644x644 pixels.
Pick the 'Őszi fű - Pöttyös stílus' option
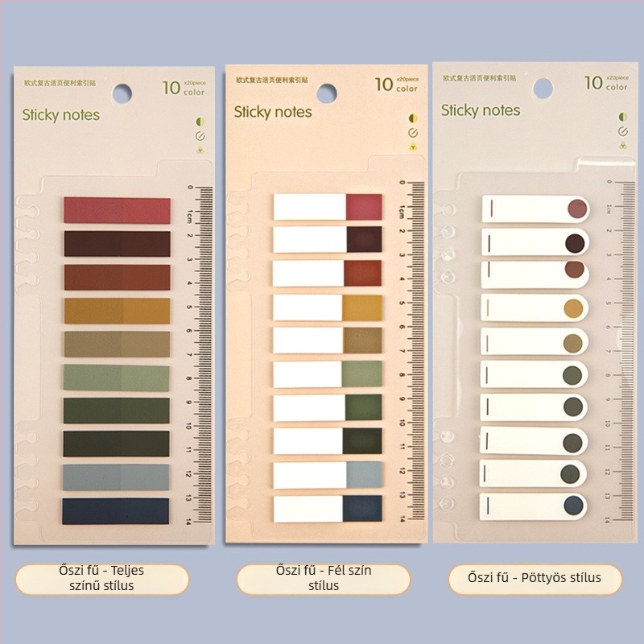click(x=535, y=577)
